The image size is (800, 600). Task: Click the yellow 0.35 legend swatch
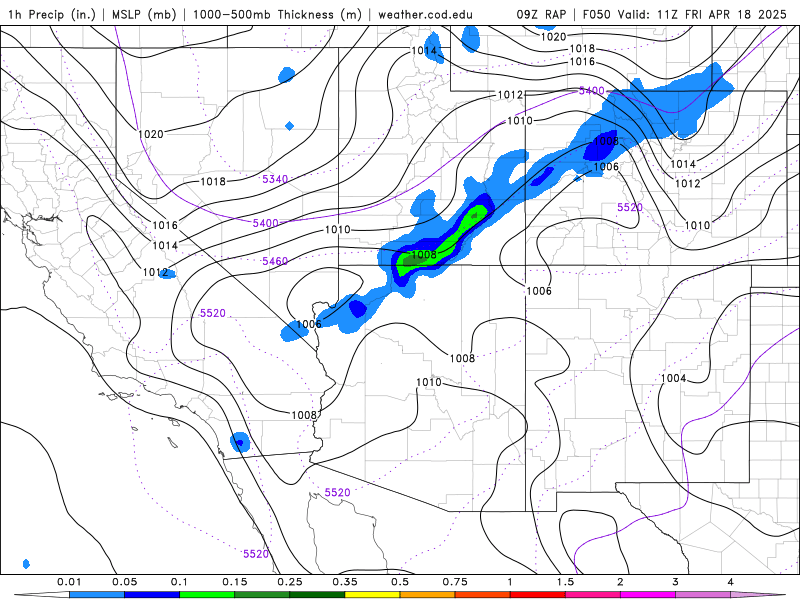[x=372, y=595]
